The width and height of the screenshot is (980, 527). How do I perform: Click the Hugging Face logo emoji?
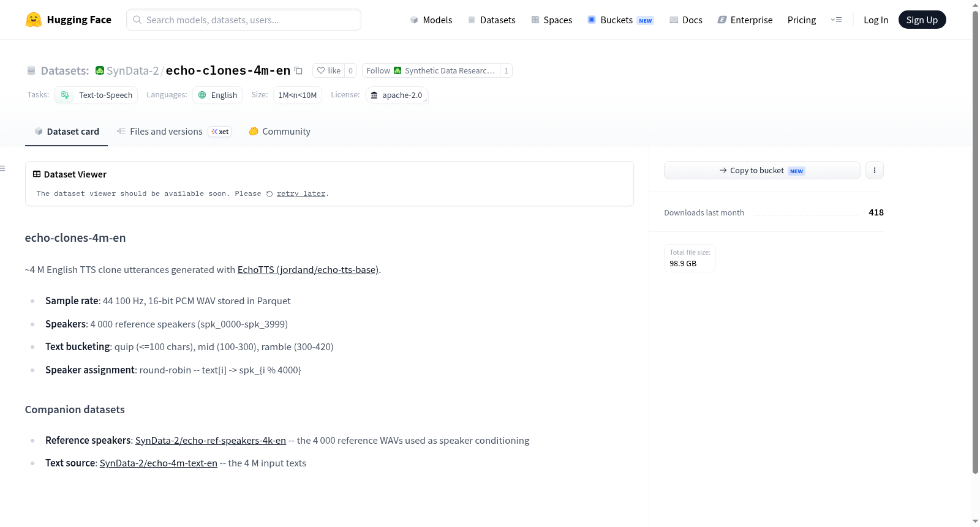pos(34,20)
